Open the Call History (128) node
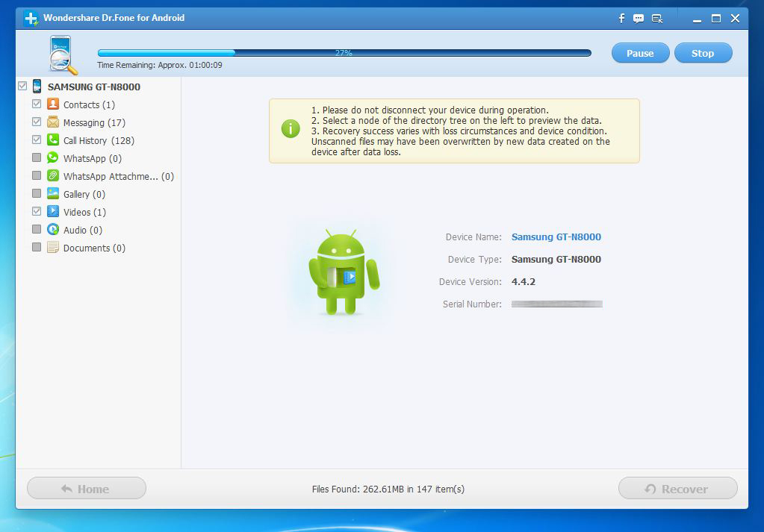Screen dimensions: 764x532 (x=99, y=141)
